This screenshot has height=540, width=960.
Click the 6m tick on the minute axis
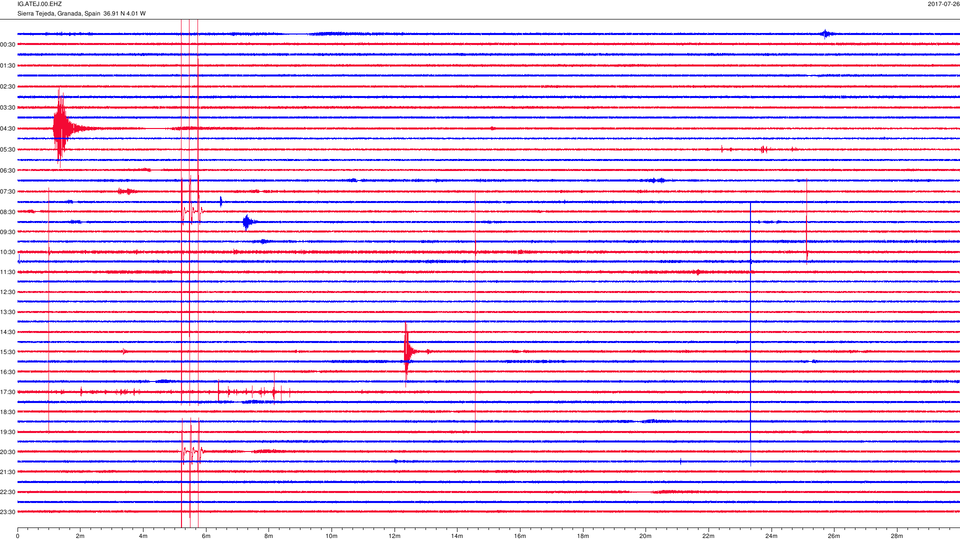[x=206, y=536]
